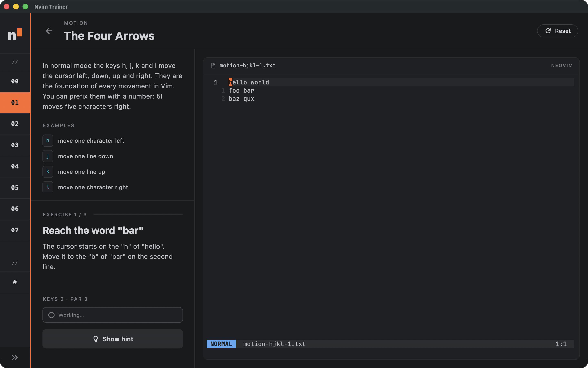Screen dimensions: 588x368
Task: Click the baz qux line in the editor
Action: coord(241,99)
